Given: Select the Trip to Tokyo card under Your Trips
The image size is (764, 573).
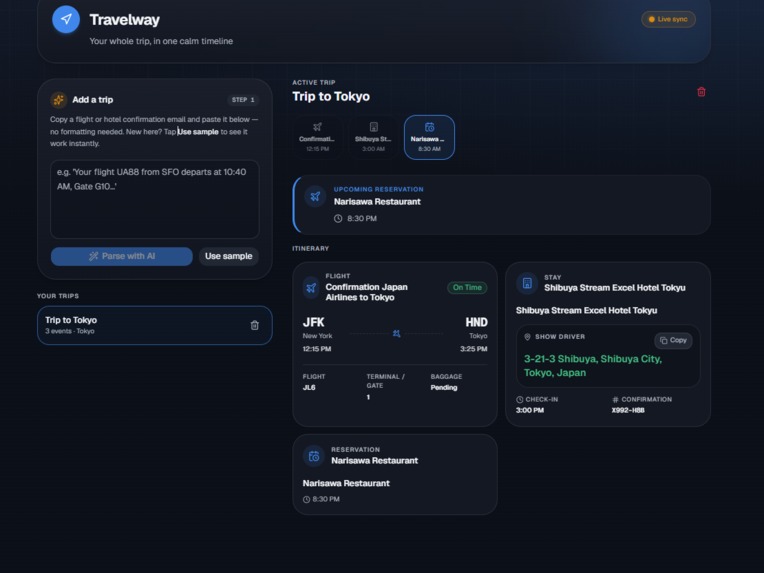Looking at the screenshot, I should point(154,325).
